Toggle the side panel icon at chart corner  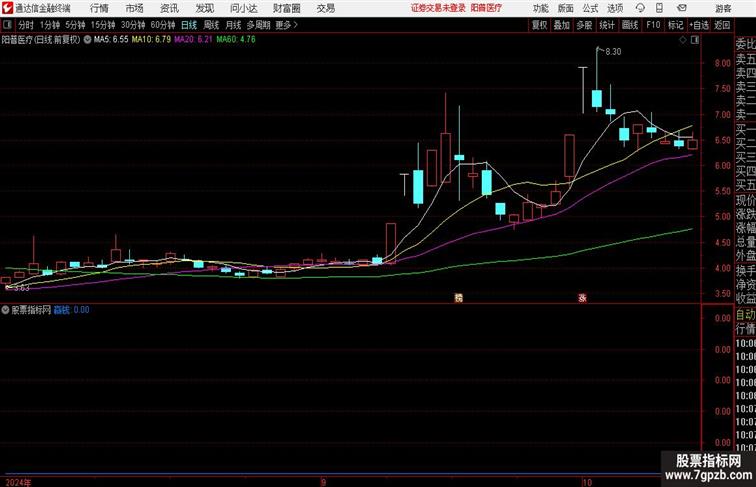tap(695, 40)
